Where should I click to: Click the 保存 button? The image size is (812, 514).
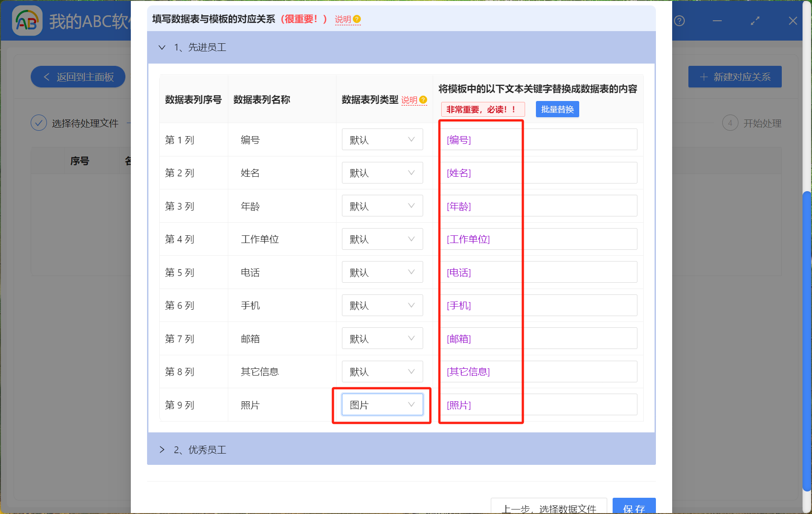coord(634,507)
